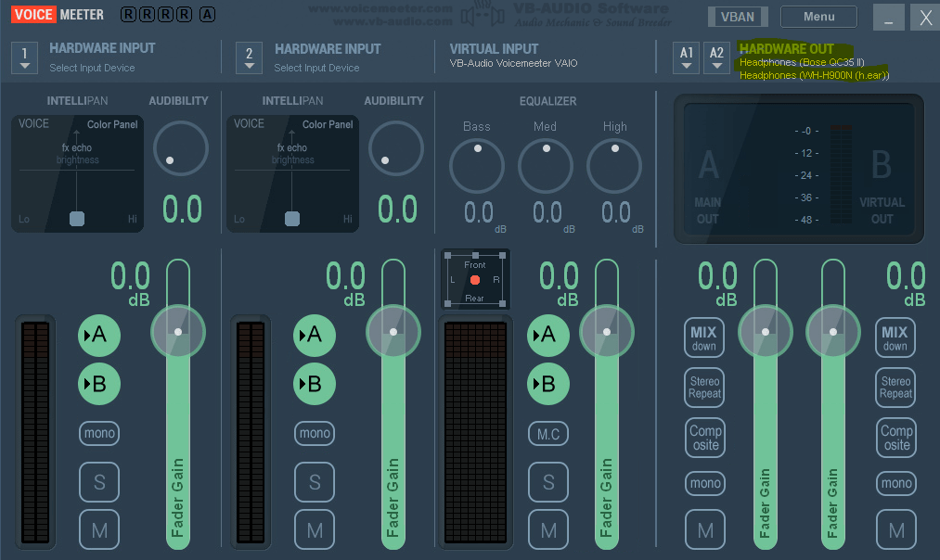Solo Hardware Input 2 with S button

coord(315,482)
